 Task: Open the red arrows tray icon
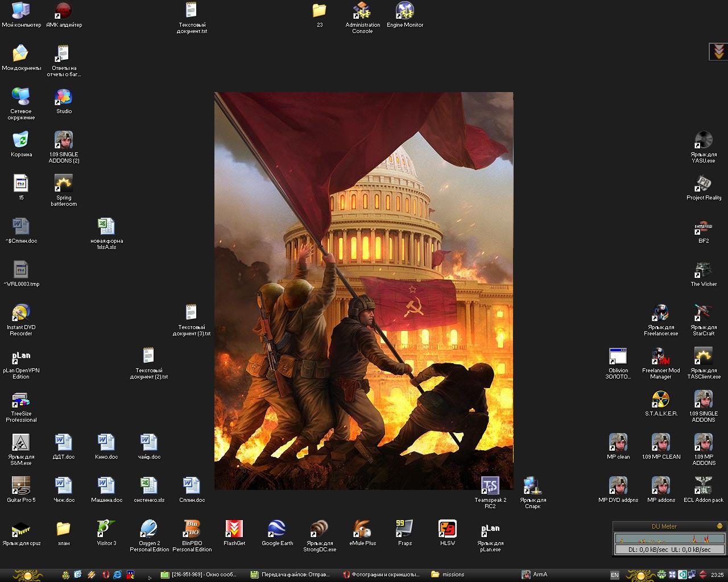click(x=702, y=575)
